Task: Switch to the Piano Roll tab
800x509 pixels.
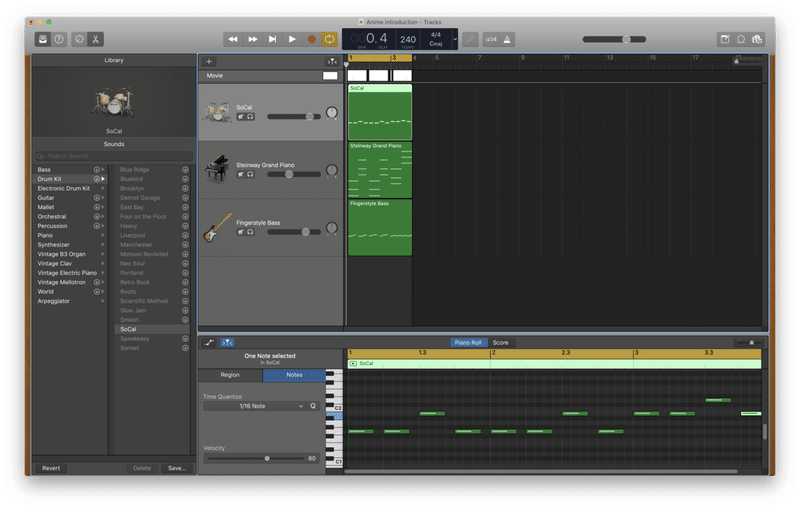Action: 468,343
